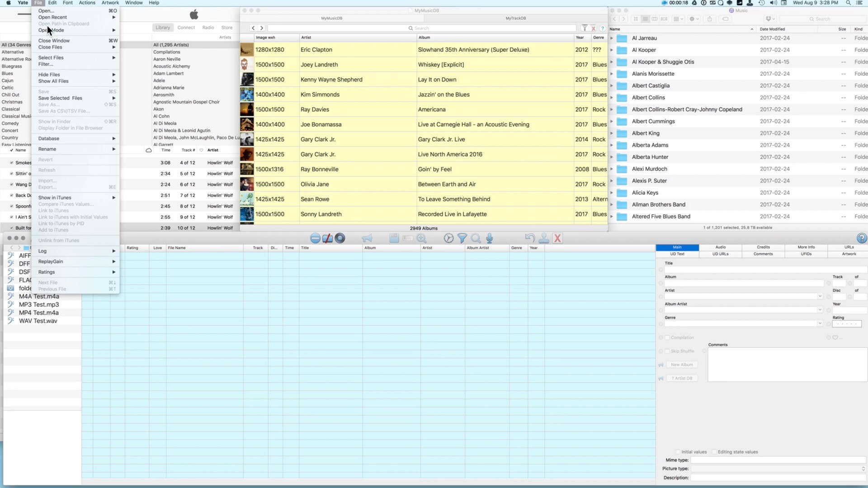Click the floppy disk save icon in the bottom toolbar
The image size is (868, 488).
coord(394,238)
